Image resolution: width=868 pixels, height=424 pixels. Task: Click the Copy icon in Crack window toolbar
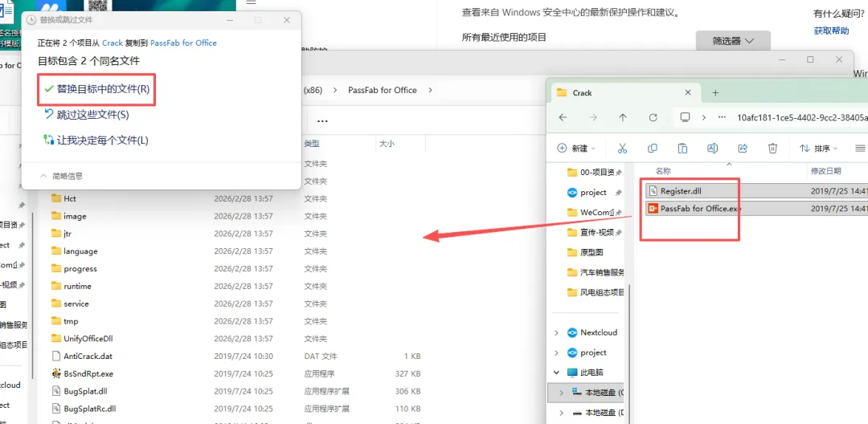point(653,148)
